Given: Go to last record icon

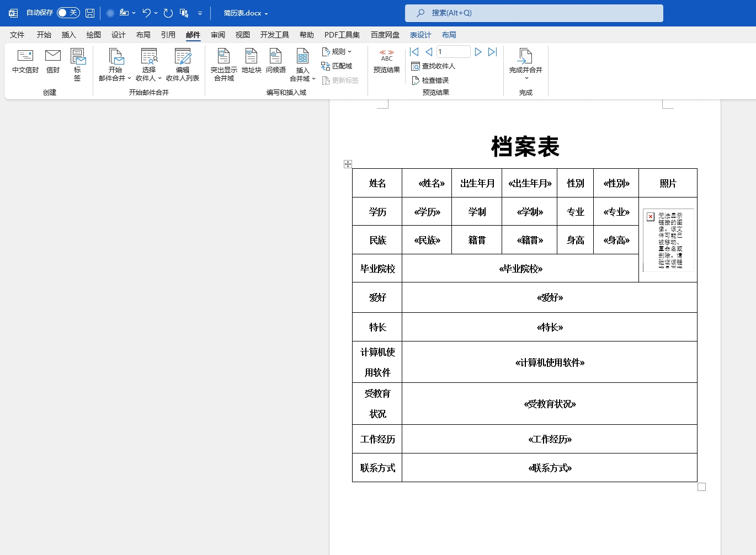Looking at the screenshot, I should click(493, 52).
